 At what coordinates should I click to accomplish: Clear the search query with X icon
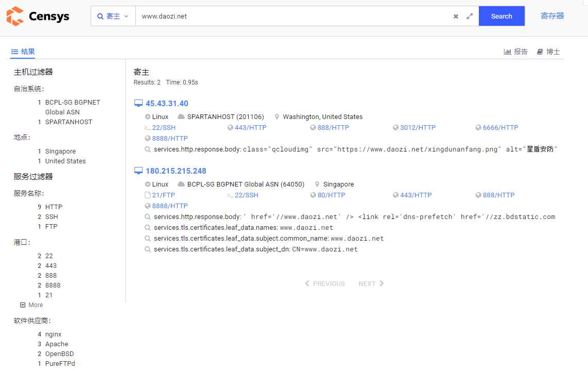point(456,16)
